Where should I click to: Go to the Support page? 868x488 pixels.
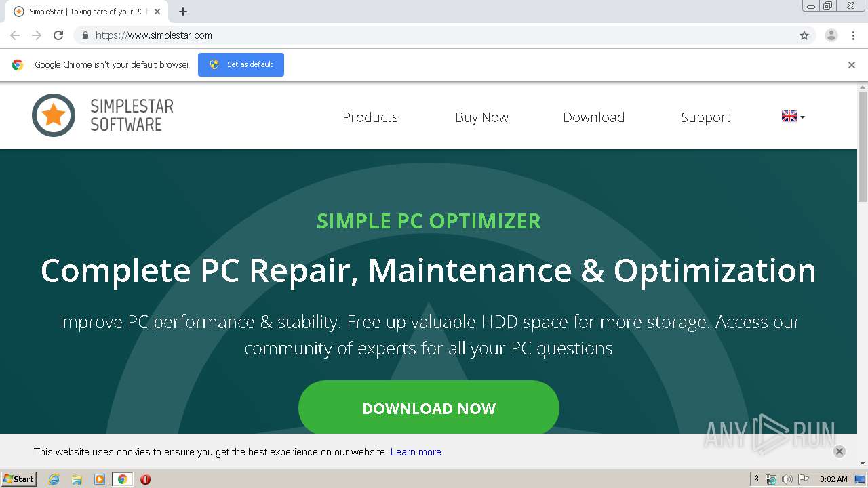point(705,117)
